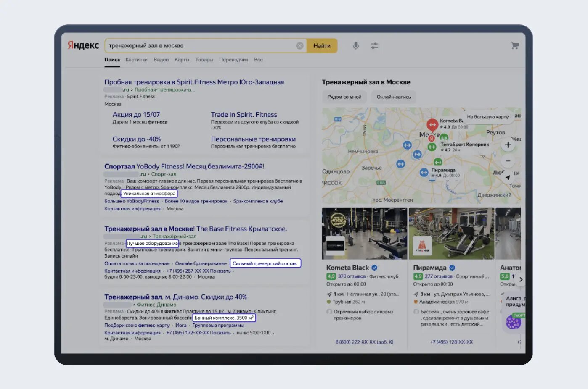Screen dimensions: 588x389
Task: Click the Онлайн-запись filter chip
Action: tap(394, 97)
